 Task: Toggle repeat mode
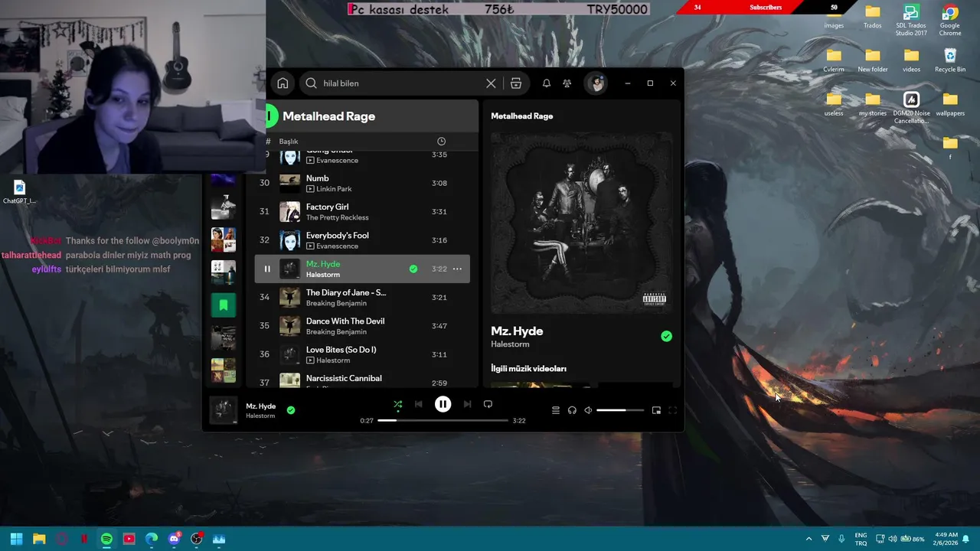coord(488,404)
